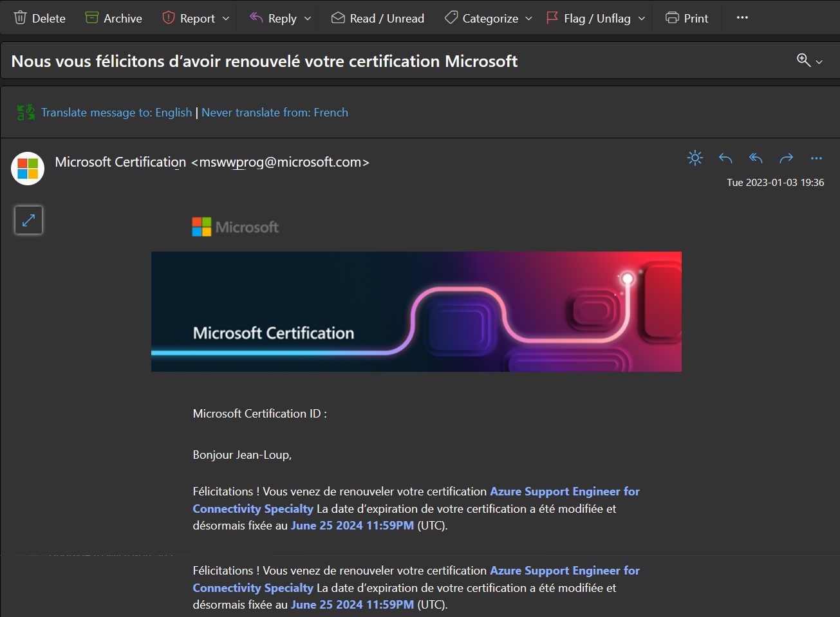Open the Categorize dropdown arrow
The height and width of the screenshot is (617, 840).
click(529, 19)
